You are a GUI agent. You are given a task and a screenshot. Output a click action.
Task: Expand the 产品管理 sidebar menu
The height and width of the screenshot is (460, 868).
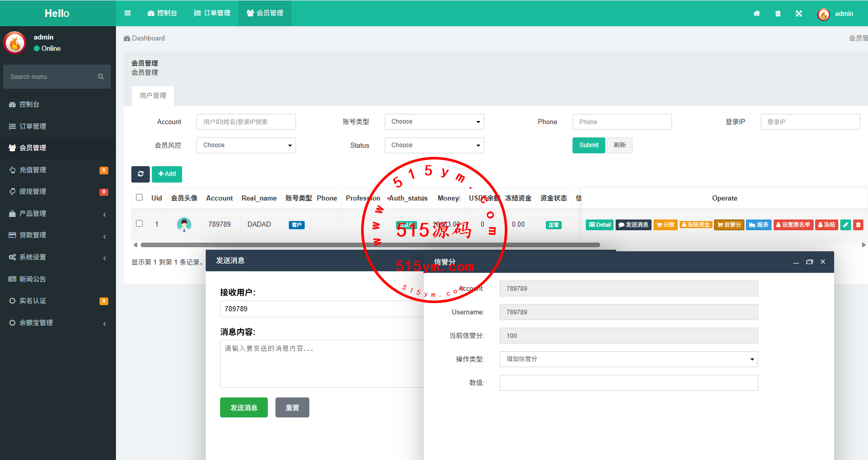(x=57, y=213)
